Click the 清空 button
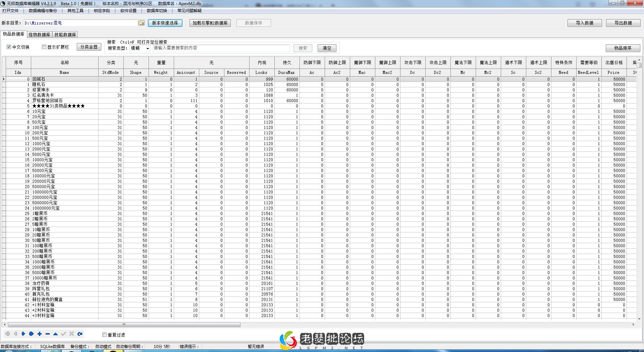 pyautogui.click(x=327, y=48)
